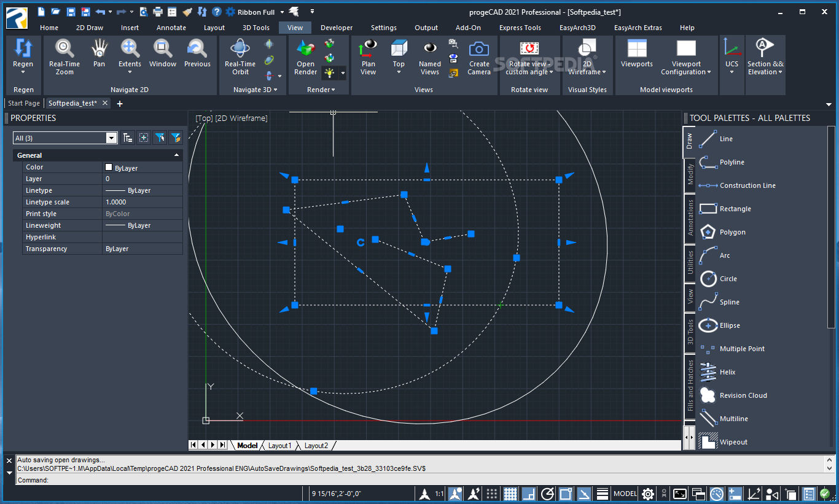Click the Save icon in quick access toolbar
Image resolution: width=839 pixels, height=504 pixels.
click(71, 12)
